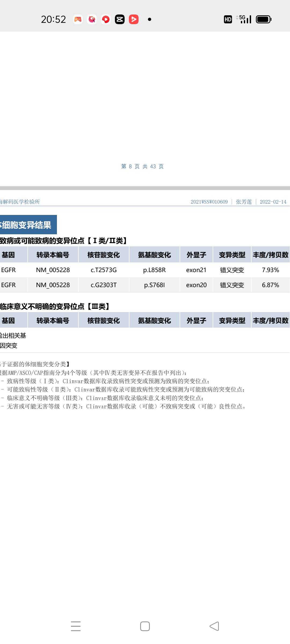Tap the orange game controller notification icon

click(x=78, y=19)
